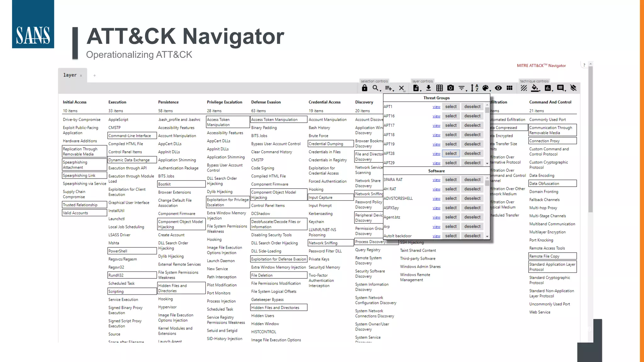Click the Threat Groups list scrollbar down arrow
The width and height of the screenshot is (644, 362).
(487, 163)
